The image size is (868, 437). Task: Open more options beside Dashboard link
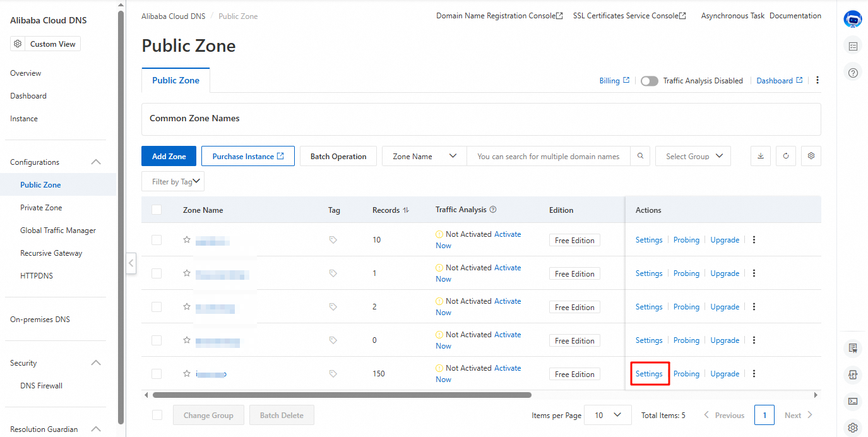[x=817, y=80]
